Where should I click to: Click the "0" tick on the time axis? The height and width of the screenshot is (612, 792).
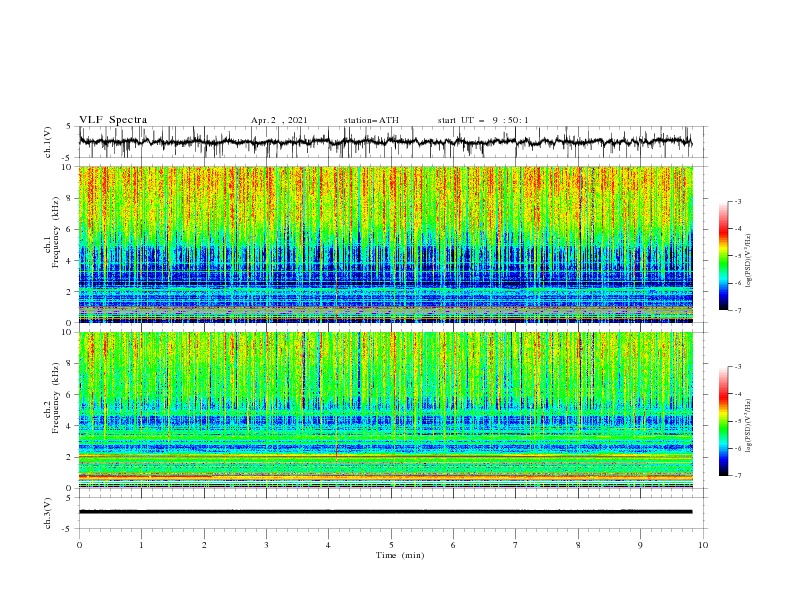click(x=79, y=545)
